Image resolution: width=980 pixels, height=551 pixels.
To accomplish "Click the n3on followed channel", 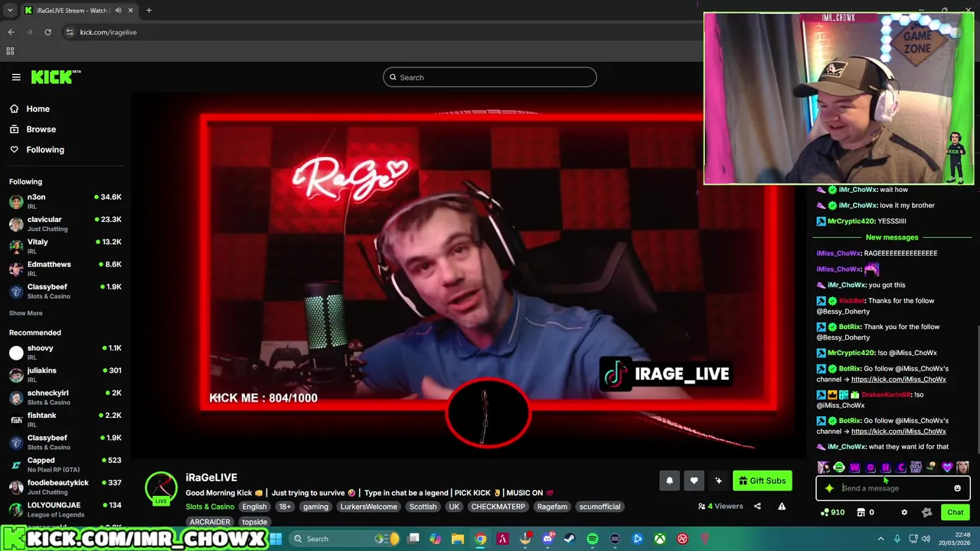I will (x=65, y=201).
